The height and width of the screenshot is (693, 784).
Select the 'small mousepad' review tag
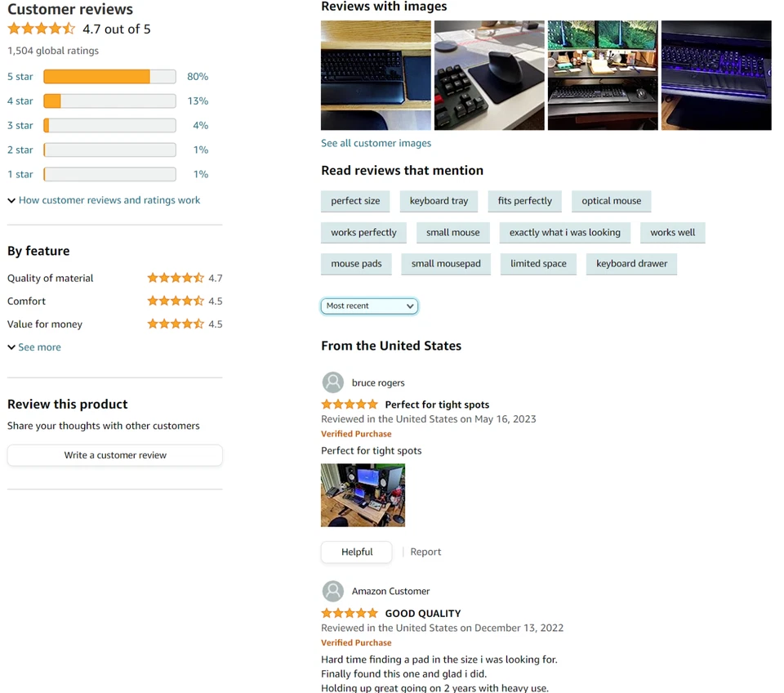tap(446, 264)
